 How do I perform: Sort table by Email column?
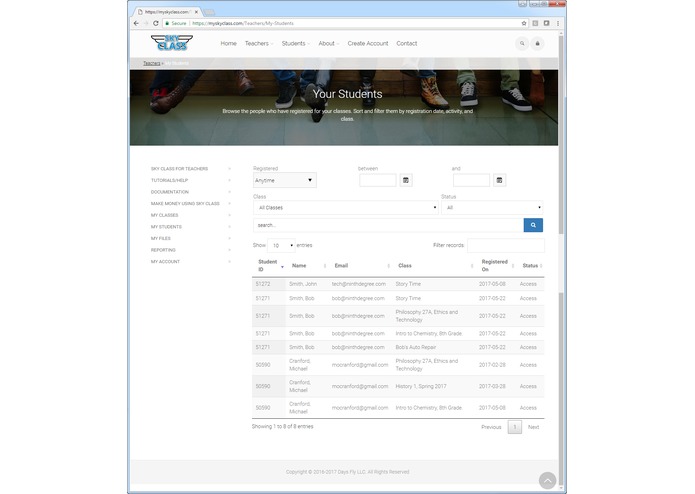pyautogui.click(x=361, y=266)
